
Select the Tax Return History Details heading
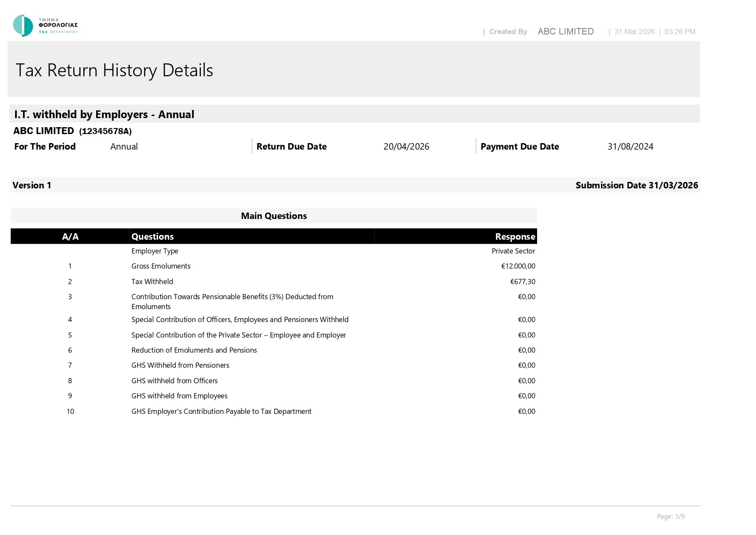tap(114, 70)
